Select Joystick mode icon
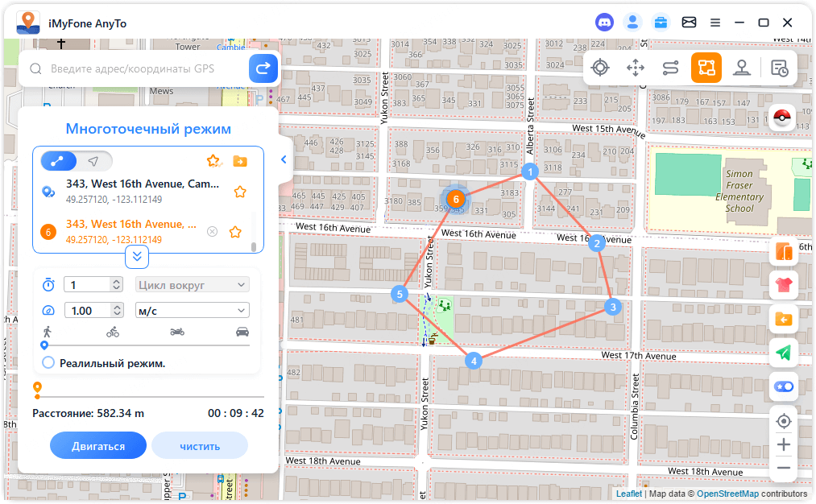Viewport: 816px width, 504px height. (x=742, y=68)
